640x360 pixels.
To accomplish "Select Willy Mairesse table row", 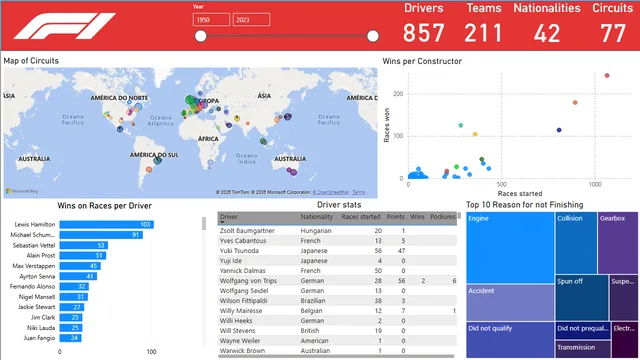I will [337, 311].
